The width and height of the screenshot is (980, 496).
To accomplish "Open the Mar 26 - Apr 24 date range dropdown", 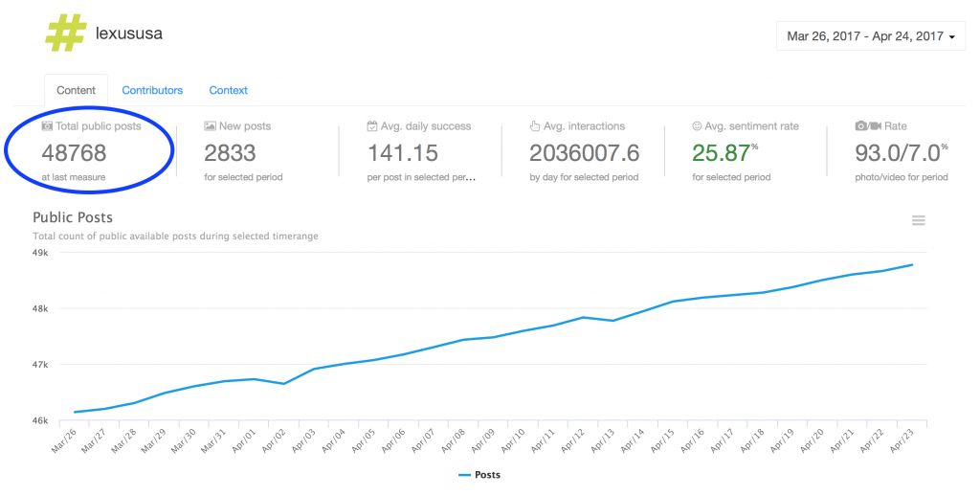I will pyautogui.click(x=871, y=36).
